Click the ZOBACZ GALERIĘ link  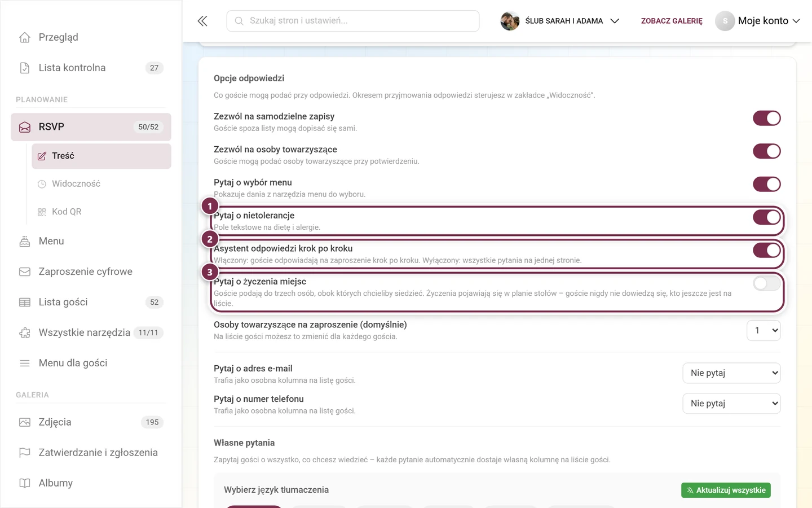coord(672,21)
